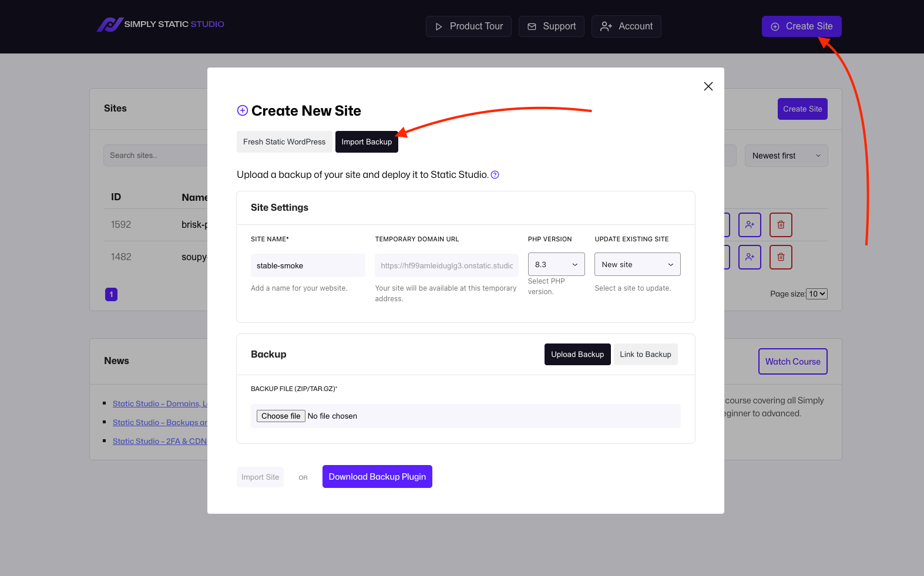Click Download Backup Plugin
This screenshot has height=576, width=924.
[x=377, y=477]
